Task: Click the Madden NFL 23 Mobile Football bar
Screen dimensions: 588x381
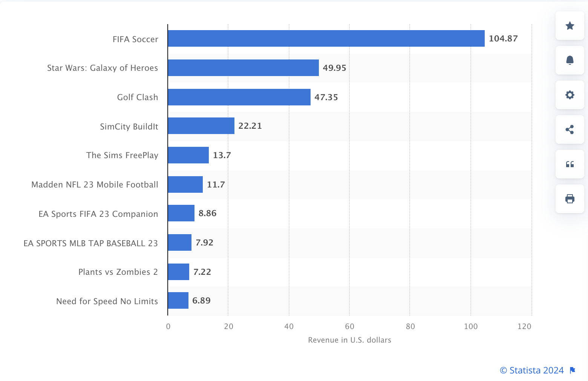Action: pos(185,184)
